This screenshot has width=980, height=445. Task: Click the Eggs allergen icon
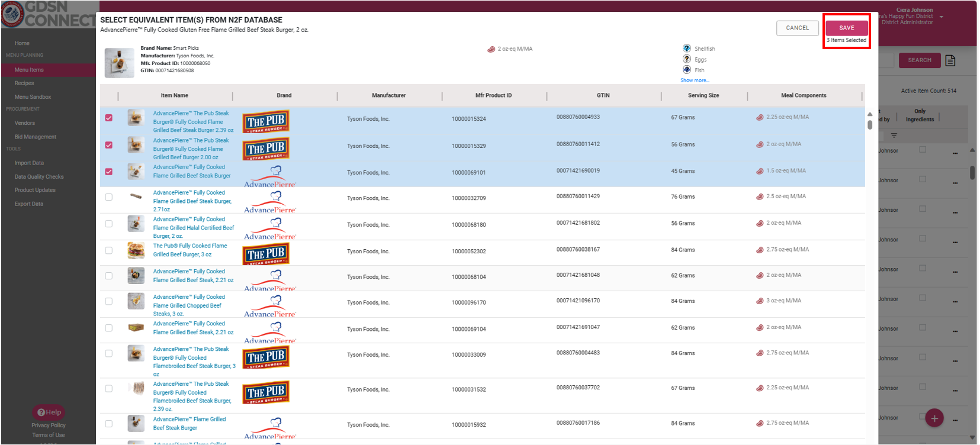point(687,59)
